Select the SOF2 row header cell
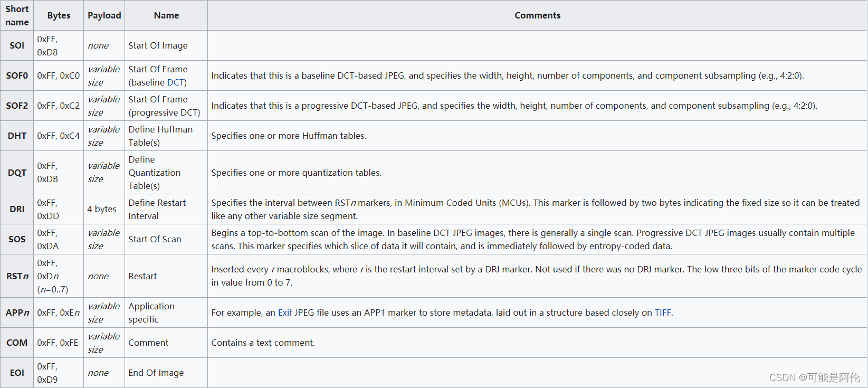 point(17,106)
